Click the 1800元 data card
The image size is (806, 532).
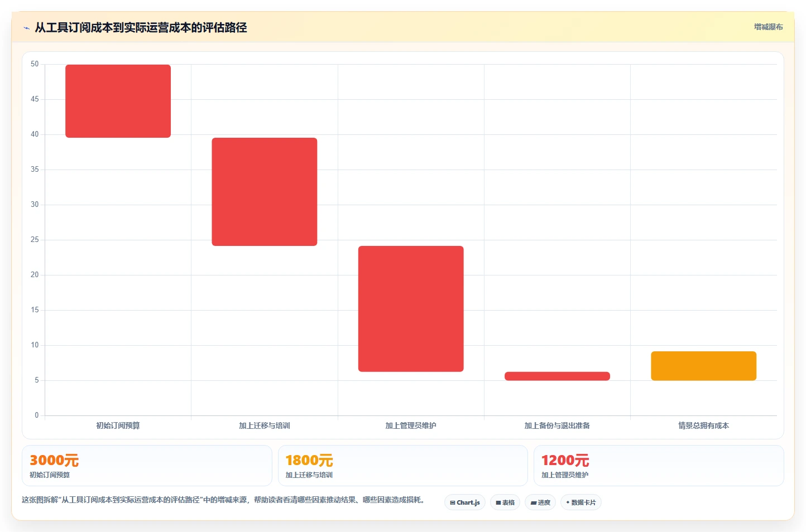click(x=402, y=466)
